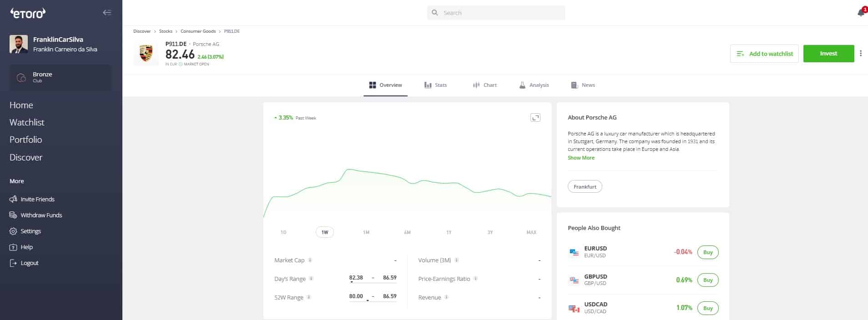Click the Invite Friends megaphone icon
The height and width of the screenshot is (320, 868).
pos(13,199)
